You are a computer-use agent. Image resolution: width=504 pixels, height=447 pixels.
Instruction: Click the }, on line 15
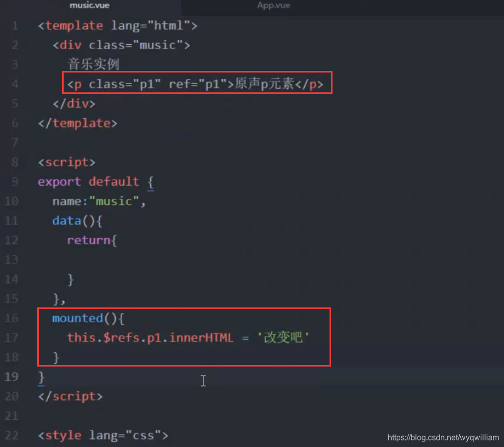59,299
